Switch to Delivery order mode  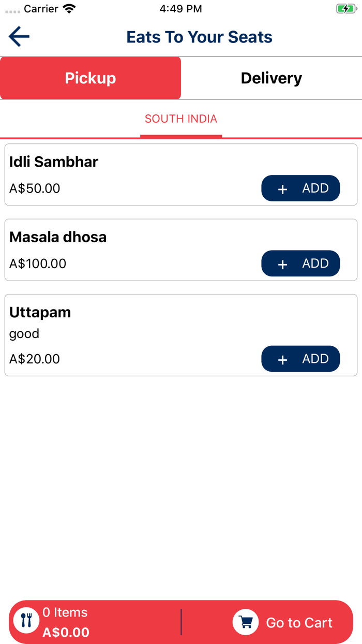[x=271, y=78]
